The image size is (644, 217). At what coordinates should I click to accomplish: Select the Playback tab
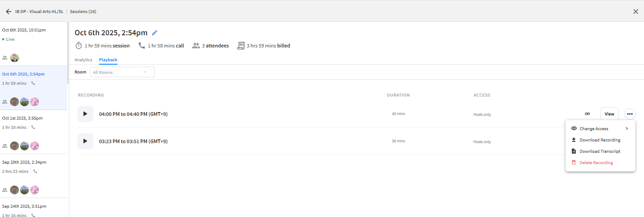click(x=108, y=60)
